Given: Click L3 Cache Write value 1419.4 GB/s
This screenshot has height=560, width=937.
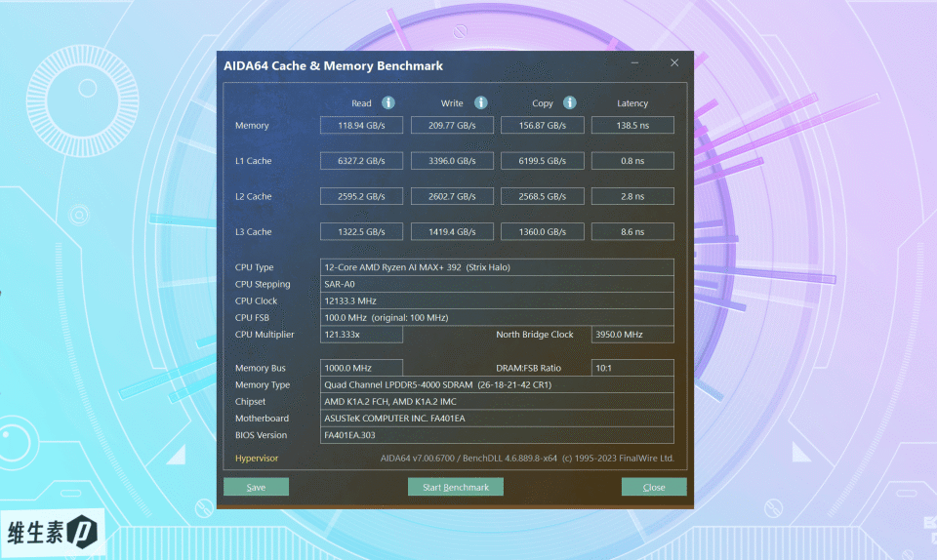Looking at the screenshot, I should coord(452,231).
